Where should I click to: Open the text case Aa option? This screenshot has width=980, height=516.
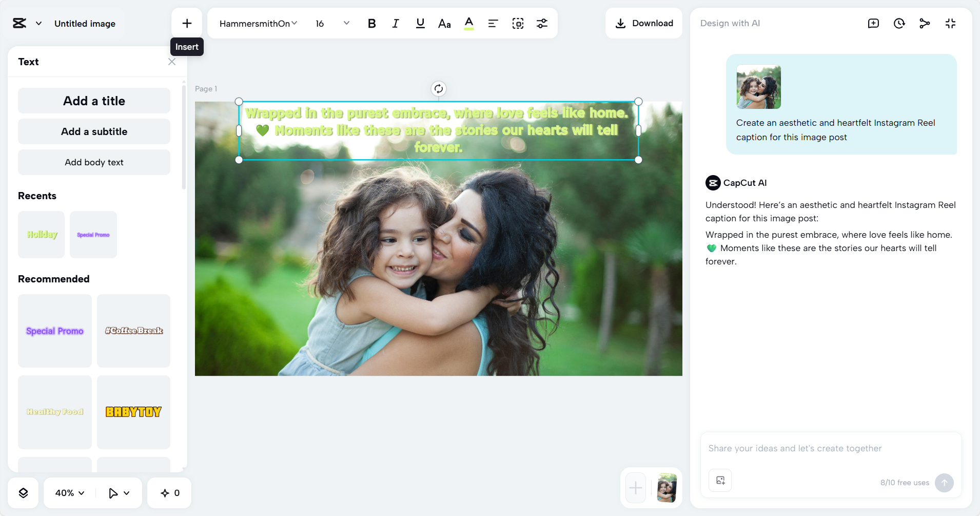444,24
